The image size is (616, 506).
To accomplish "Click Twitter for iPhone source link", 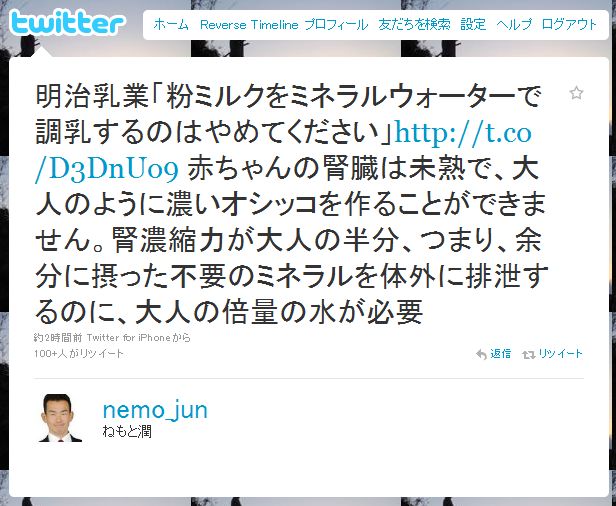I will coord(128,337).
